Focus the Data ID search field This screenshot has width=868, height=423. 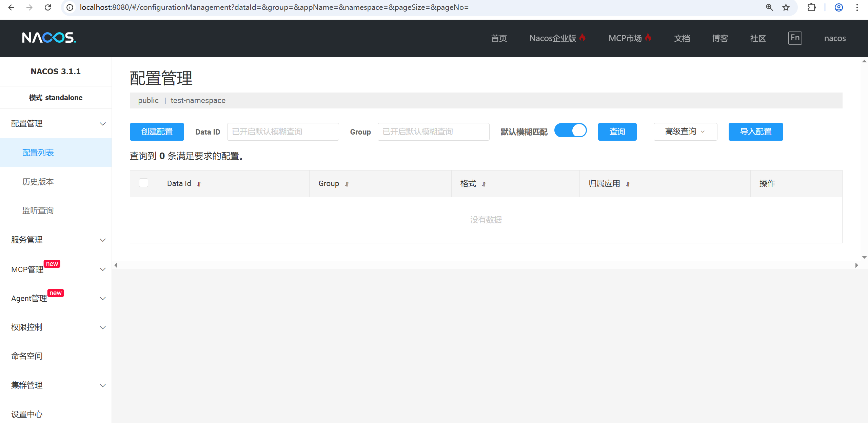coord(283,132)
